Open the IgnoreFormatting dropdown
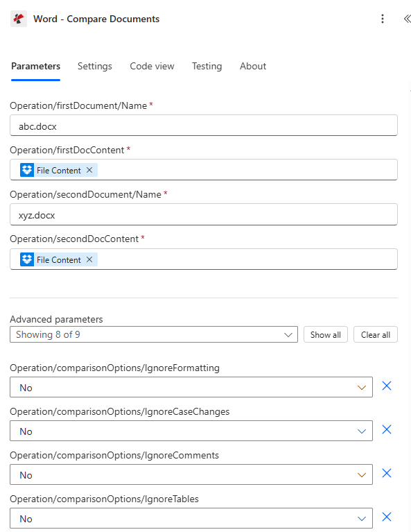This screenshot has height=532, width=411. click(191, 387)
